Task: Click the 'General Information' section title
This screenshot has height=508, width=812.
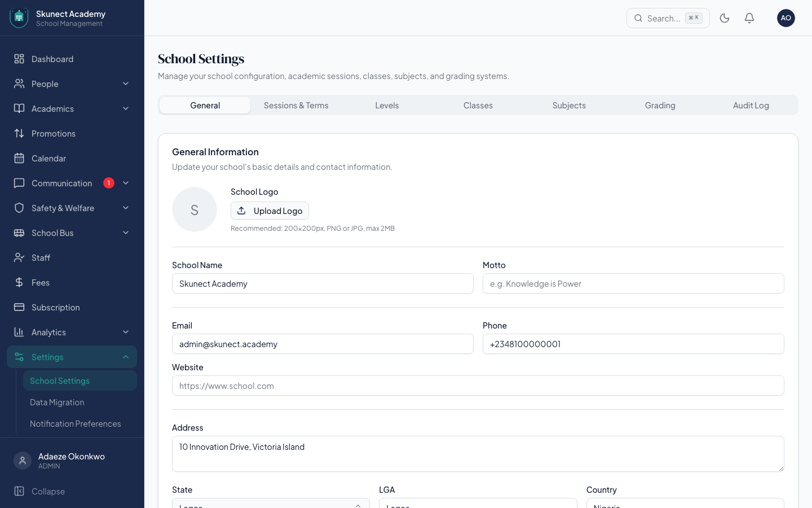Action: pyautogui.click(x=215, y=152)
